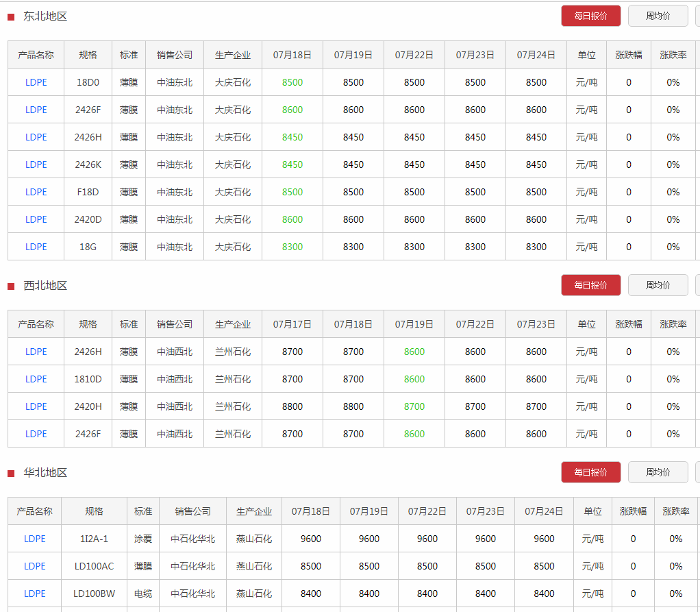Click 涂覆 standard cell in 1I2A-1 row
This screenshot has height=612, width=700.
point(143,539)
